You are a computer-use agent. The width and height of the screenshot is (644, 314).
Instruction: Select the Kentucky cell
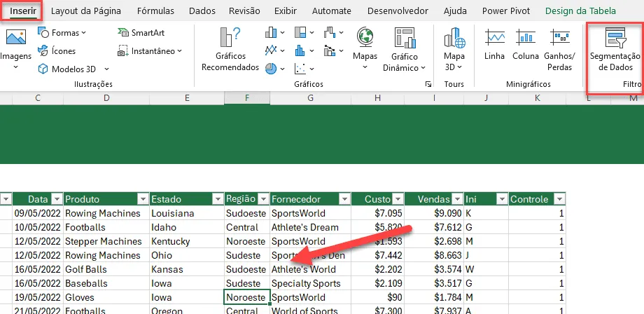tap(187, 241)
